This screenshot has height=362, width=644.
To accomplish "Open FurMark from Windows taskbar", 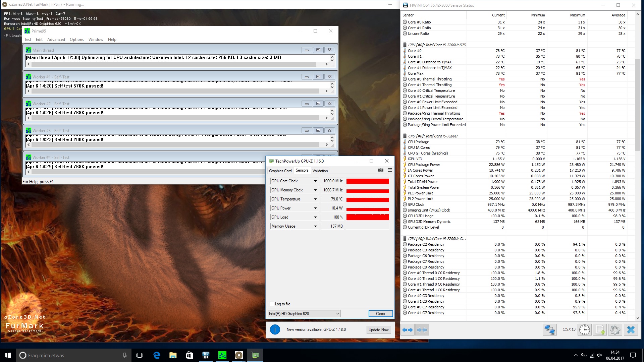I will 238,355.
